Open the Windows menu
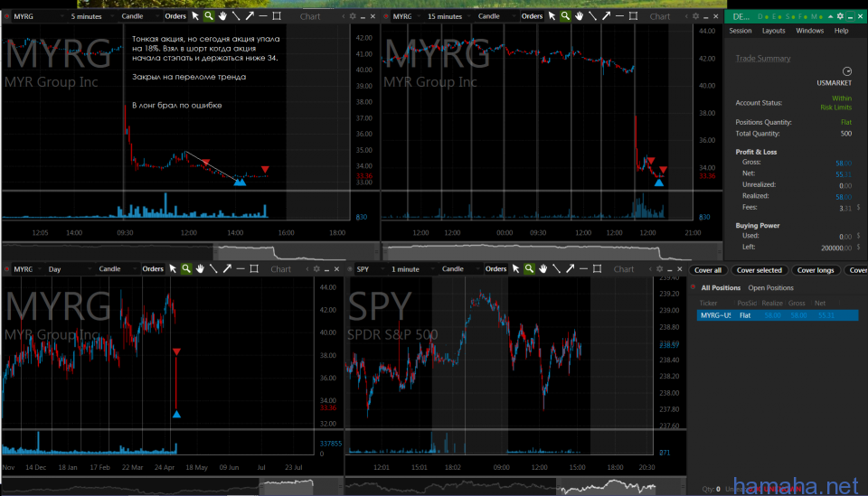Viewport: 868px width, 496px height. pyautogui.click(x=809, y=31)
